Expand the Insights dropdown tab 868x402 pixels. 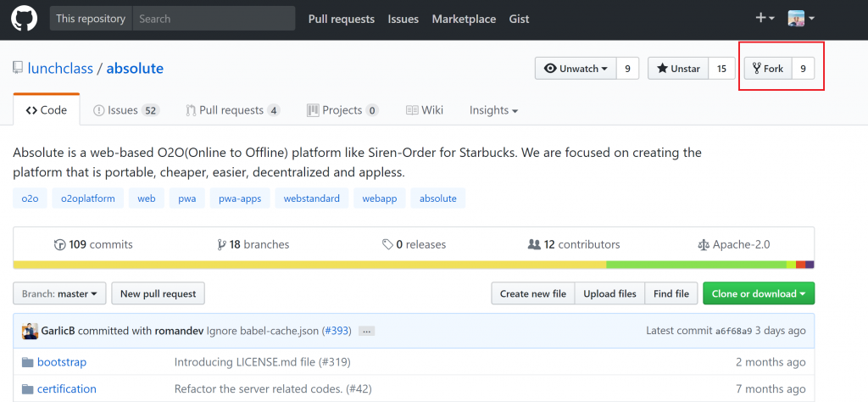pos(494,110)
